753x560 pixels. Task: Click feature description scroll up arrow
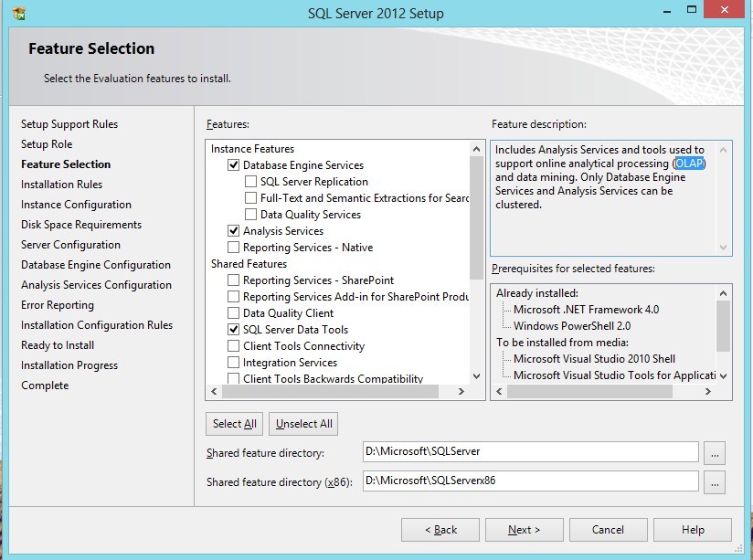[723, 151]
